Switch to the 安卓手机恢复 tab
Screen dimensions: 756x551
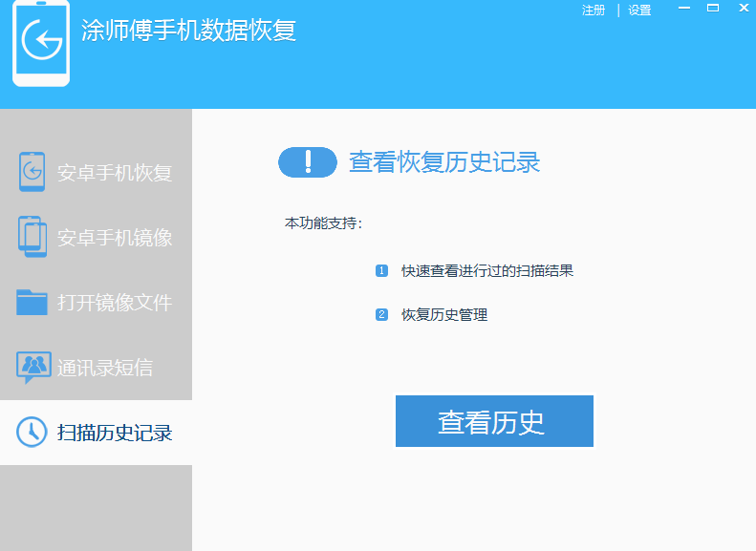tap(114, 173)
